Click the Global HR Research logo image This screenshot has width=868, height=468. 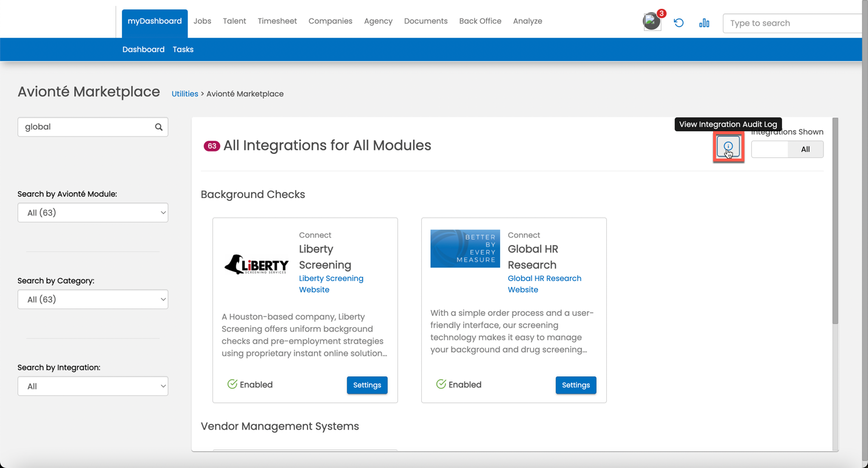(x=465, y=249)
